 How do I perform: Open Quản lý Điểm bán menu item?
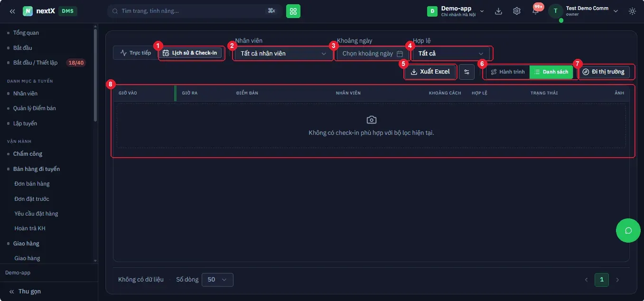[34, 108]
